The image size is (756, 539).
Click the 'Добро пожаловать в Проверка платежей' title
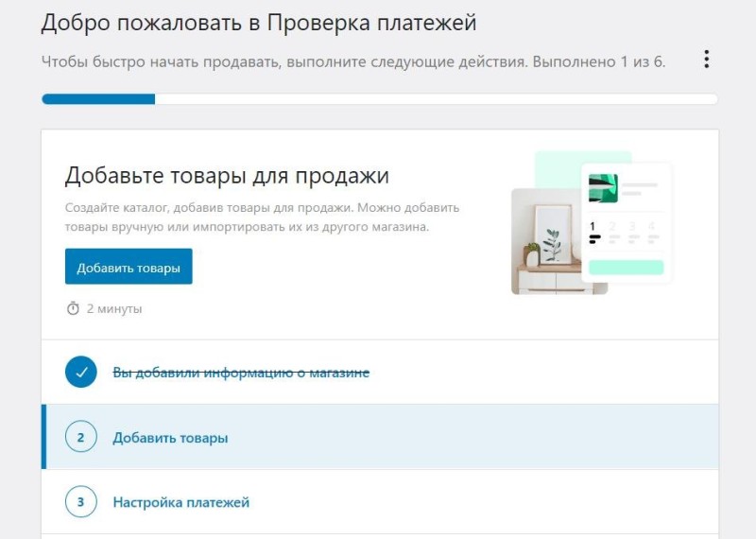259,23
